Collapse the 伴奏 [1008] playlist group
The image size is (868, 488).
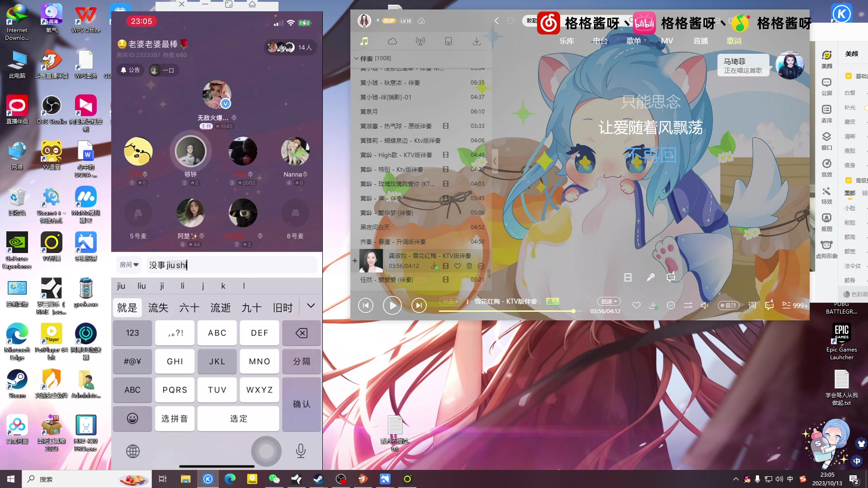[356, 58]
